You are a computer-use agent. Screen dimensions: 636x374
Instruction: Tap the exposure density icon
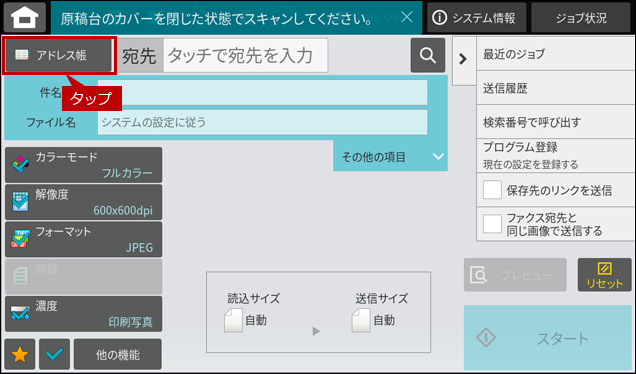click(x=20, y=313)
